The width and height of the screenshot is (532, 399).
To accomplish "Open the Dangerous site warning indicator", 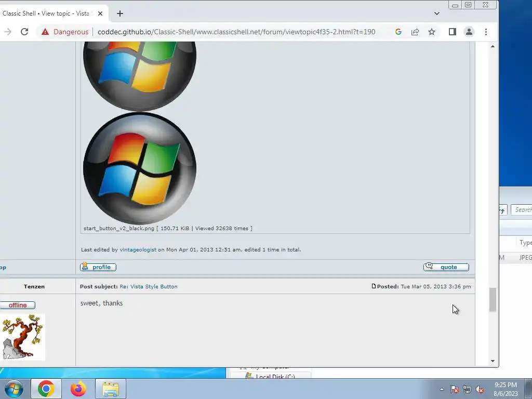I will (x=65, y=32).
